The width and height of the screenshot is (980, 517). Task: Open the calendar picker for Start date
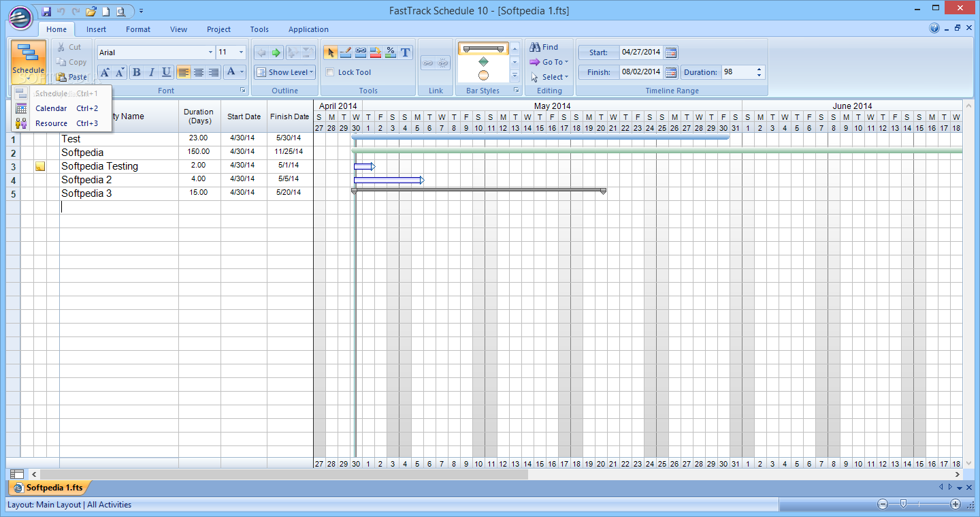point(671,52)
